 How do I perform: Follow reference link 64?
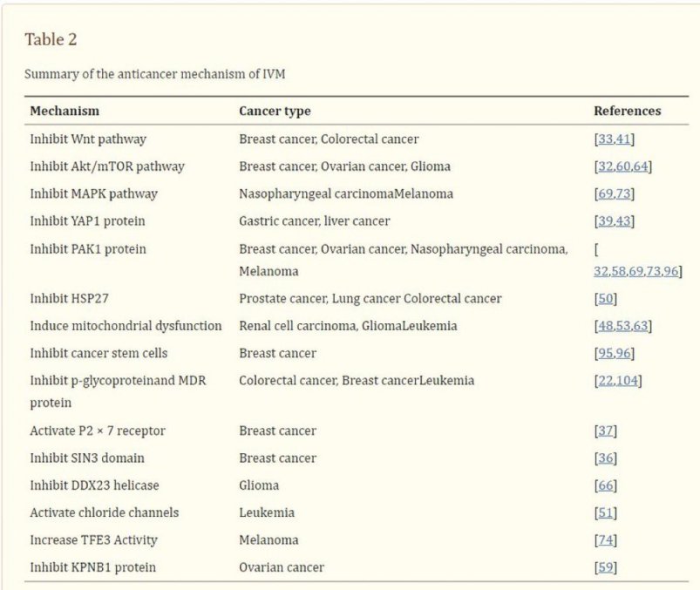coord(642,166)
